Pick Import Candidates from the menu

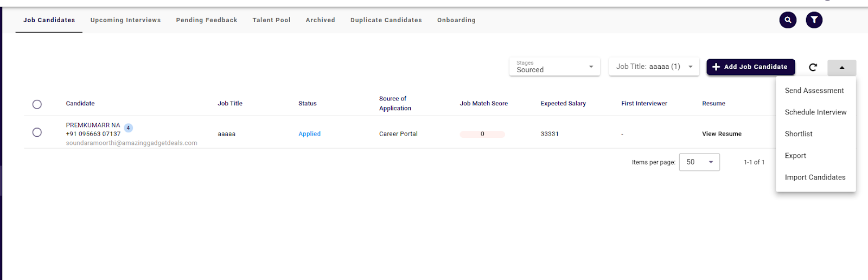815,177
